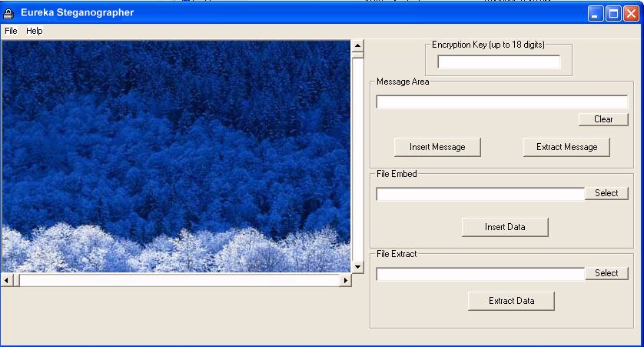Image resolution: width=644 pixels, height=347 pixels.
Task: Click the Extract Message button
Action: 567,147
